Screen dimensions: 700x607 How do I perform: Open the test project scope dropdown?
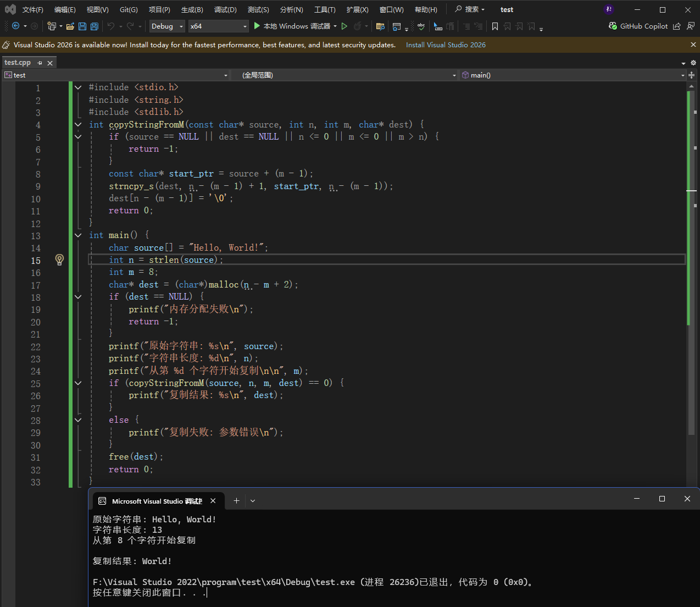click(x=116, y=75)
